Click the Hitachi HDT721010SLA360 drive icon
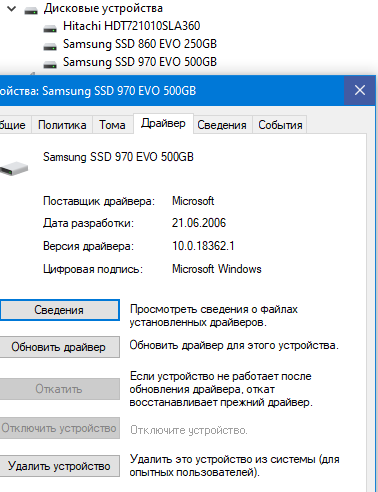This screenshot has width=378, height=492. coord(50,29)
